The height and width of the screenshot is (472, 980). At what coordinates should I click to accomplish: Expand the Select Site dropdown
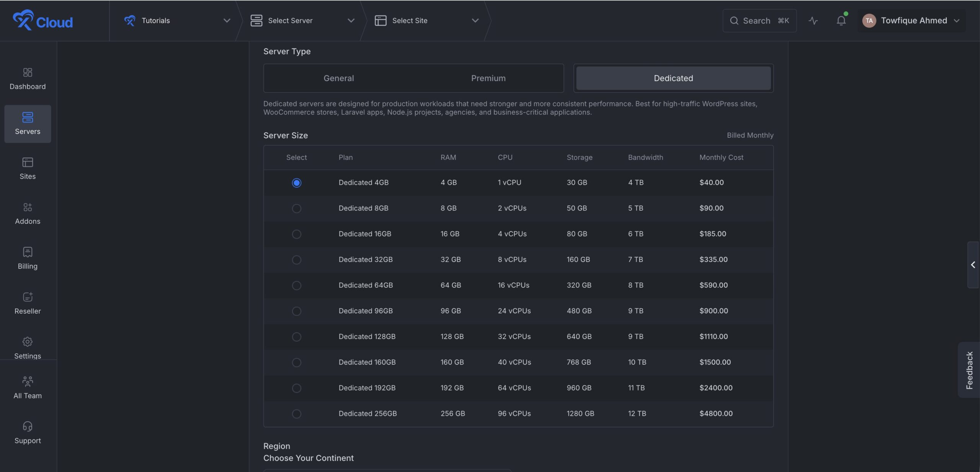426,21
